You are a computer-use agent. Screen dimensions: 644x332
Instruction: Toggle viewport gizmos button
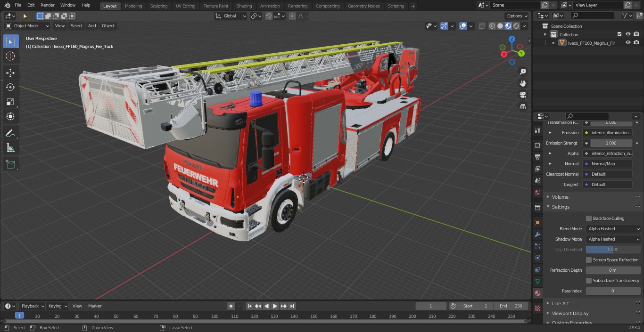pos(444,26)
